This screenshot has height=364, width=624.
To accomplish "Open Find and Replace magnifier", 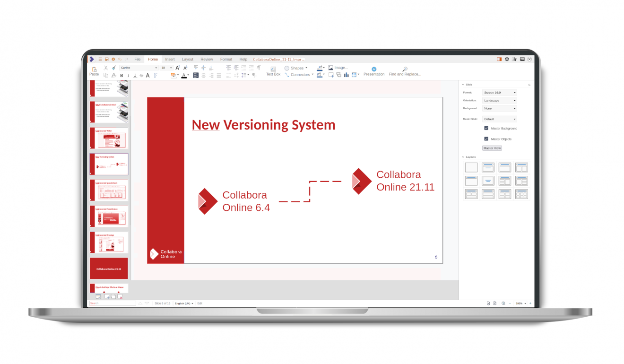I will point(405,69).
